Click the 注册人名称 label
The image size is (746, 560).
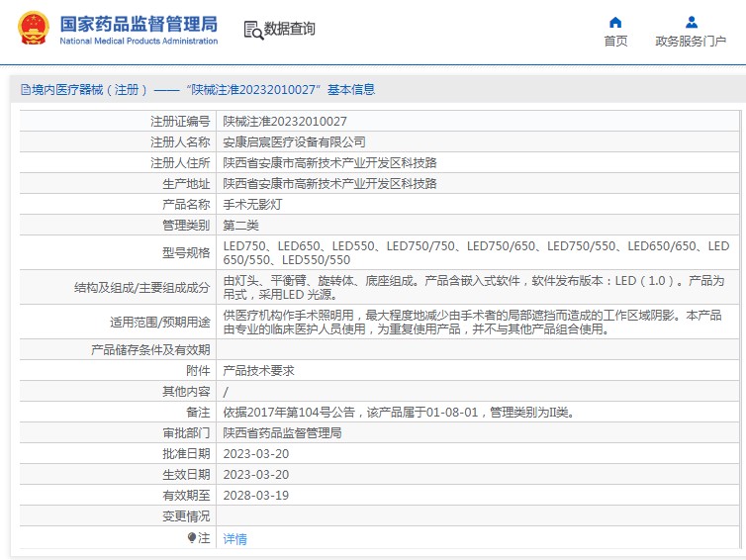180,141
